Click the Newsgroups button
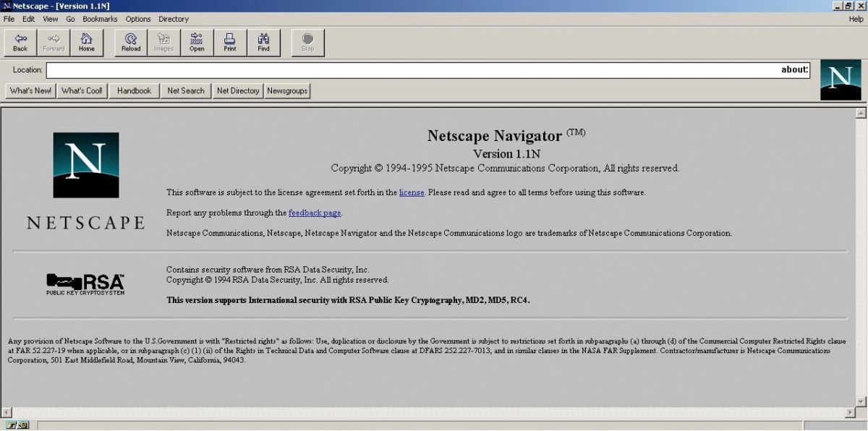Screen dimensions: 868x431 coord(288,91)
